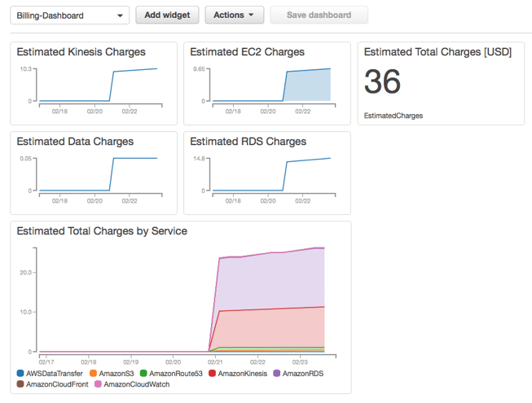Click the Save dashboard button
The image size is (532, 403).
(319, 15)
